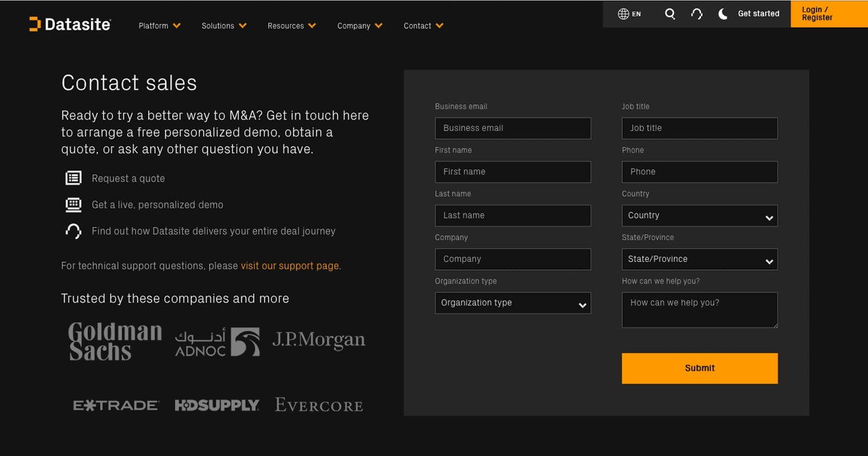Click the Datasite logo
The height and width of the screenshot is (456, 868).
(x=70, y=25)
